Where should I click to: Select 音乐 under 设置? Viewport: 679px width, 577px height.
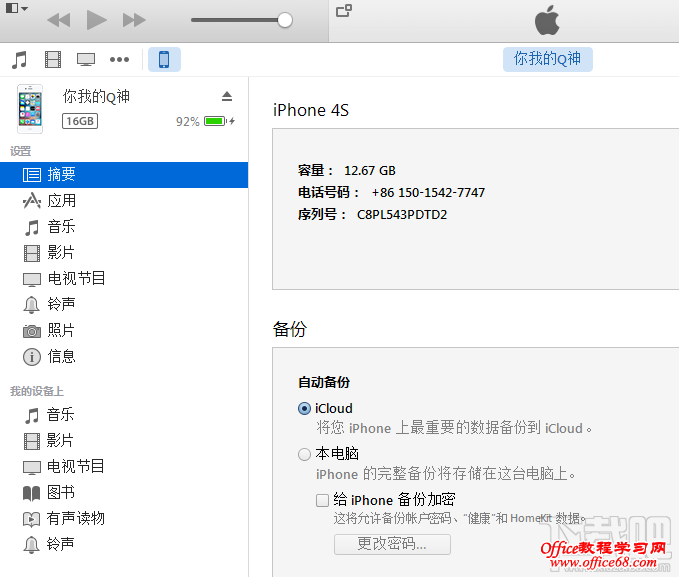click(x=124, y=227)
